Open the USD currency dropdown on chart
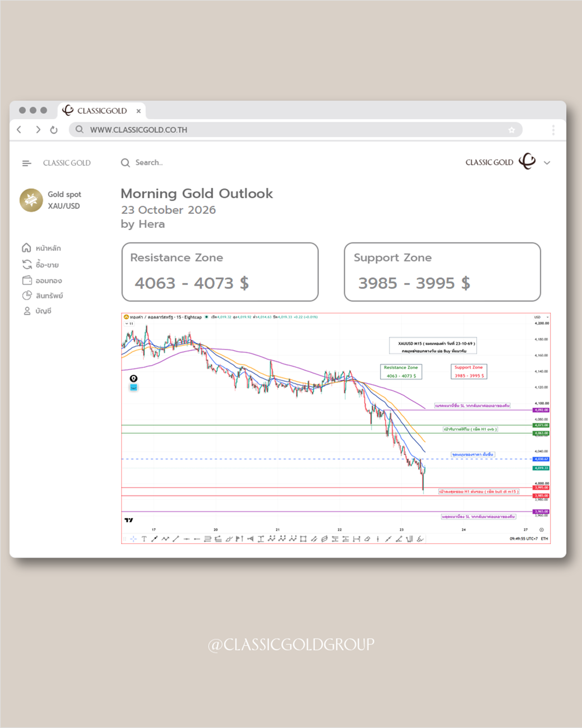This screenshot has width=582, height=728. [x=541, y=317]
